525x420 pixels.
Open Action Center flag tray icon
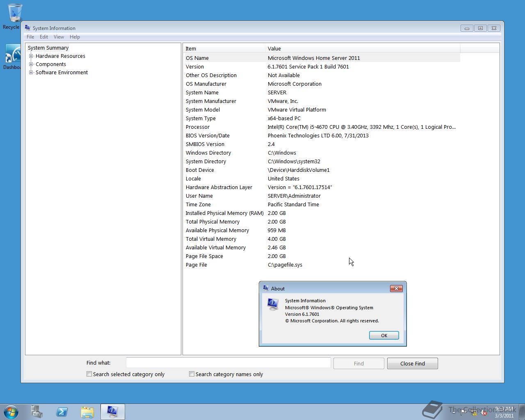pyautogui.click(x=463, y=413)
